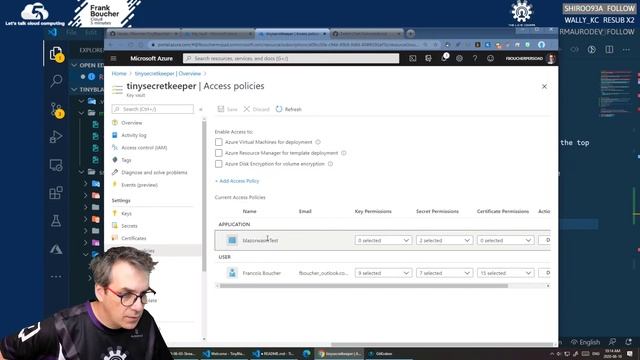Viewport: 640px width, 360px height.
Task: Open VS Code Testing flask icon
Action: tap(56, 221)
